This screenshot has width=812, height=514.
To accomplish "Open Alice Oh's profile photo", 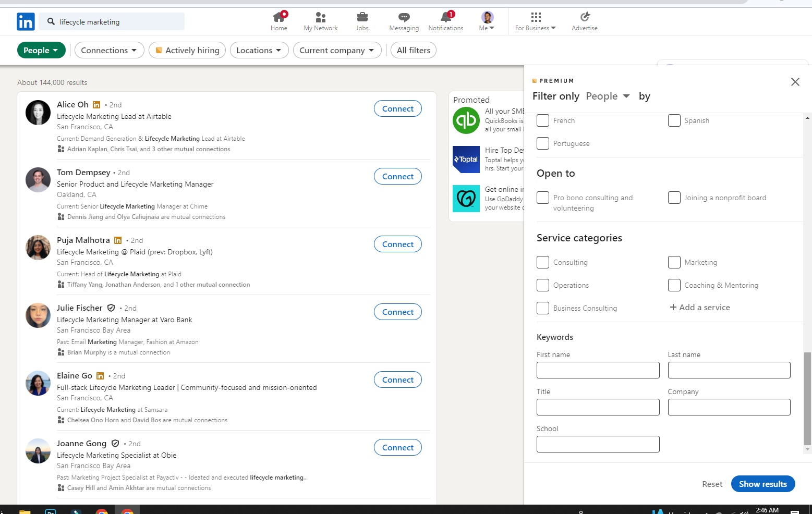I will click(x=38, y=113).
